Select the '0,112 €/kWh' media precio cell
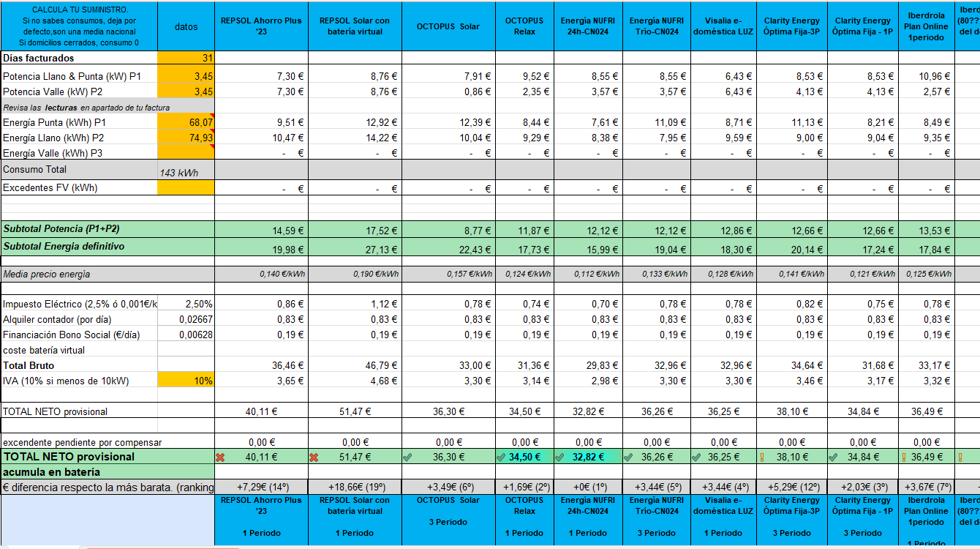This screenshot has width=980, height=549. click(x=588, y=274)
